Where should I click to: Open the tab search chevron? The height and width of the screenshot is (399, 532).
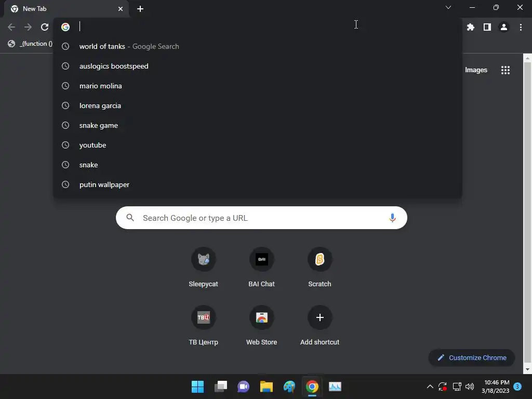[448, 7]
